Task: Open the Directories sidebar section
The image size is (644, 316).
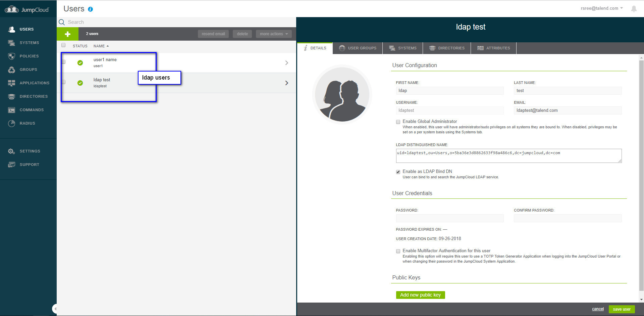Action: pos(33,96)
